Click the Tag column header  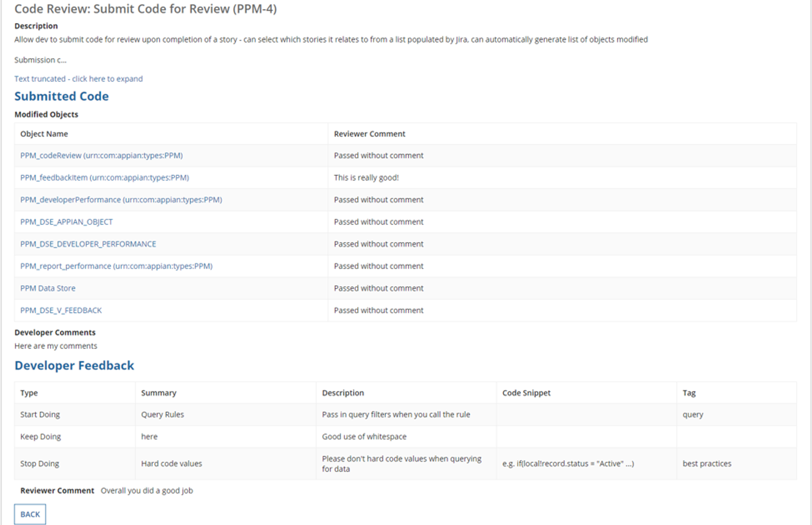(689, 393)
